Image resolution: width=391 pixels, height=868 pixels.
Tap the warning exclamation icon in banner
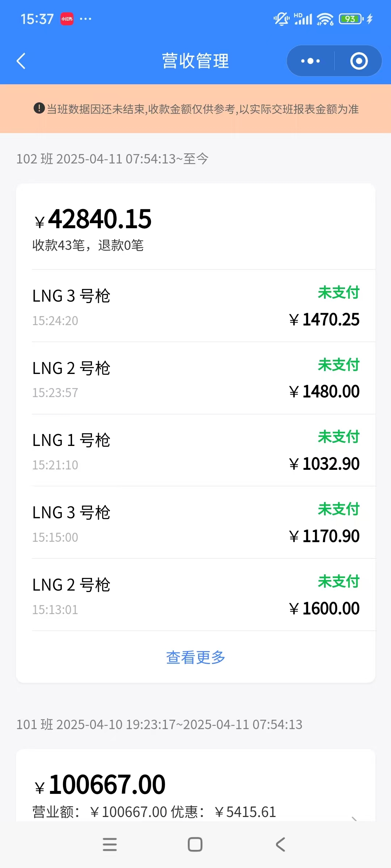(x=39, y=108)
